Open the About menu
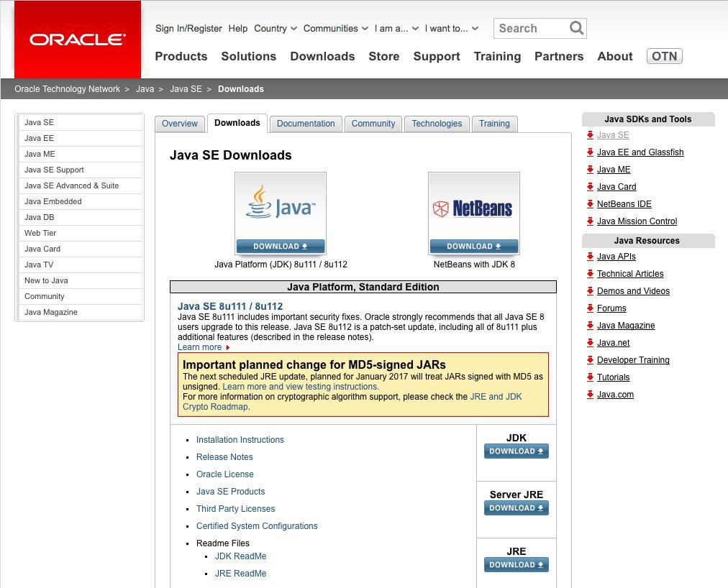Viewport: 728px width, 588px height. [x=615, y=56]
